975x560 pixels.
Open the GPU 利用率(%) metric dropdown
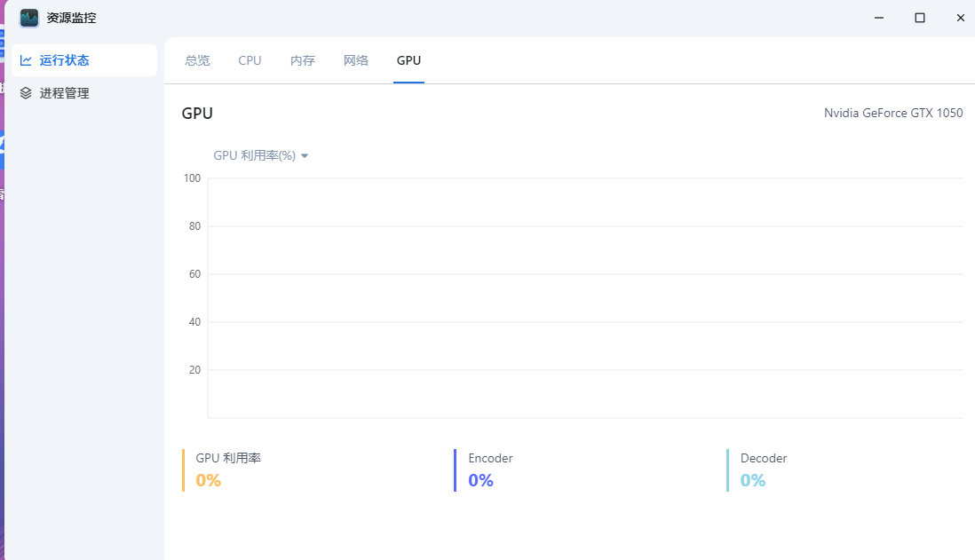260,155
